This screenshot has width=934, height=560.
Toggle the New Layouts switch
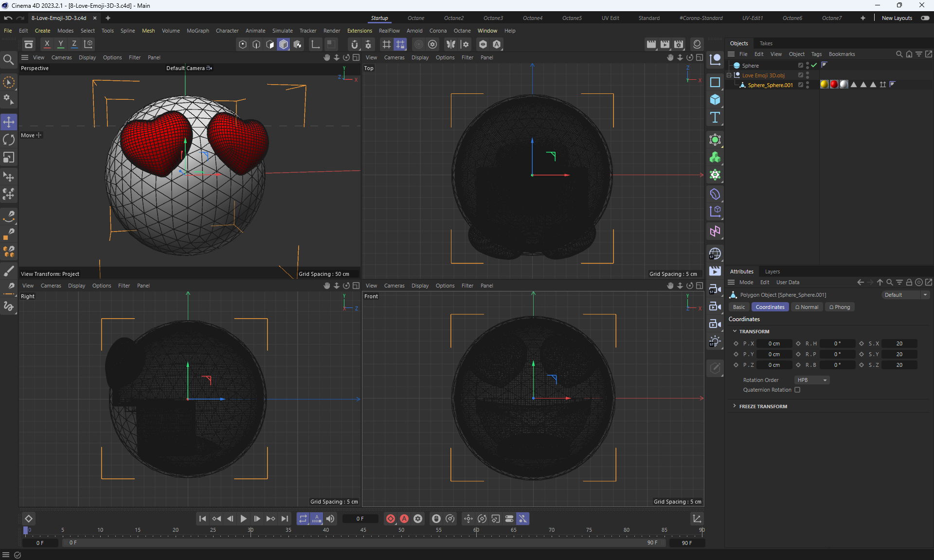[x=925, y=18]
